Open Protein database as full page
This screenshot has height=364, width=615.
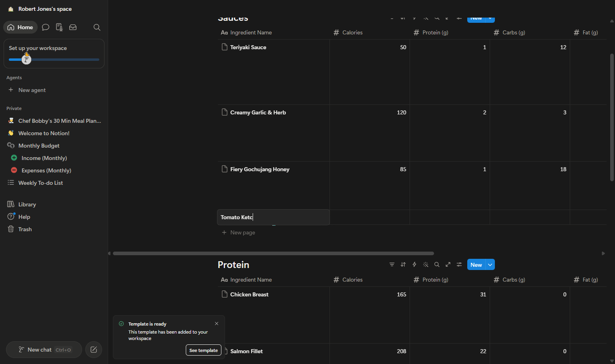coord(448,264)
